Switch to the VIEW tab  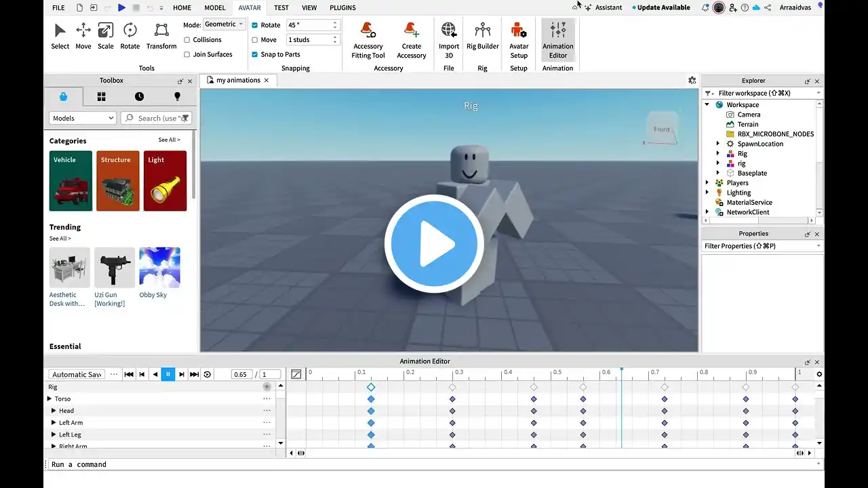pos(309,7)
